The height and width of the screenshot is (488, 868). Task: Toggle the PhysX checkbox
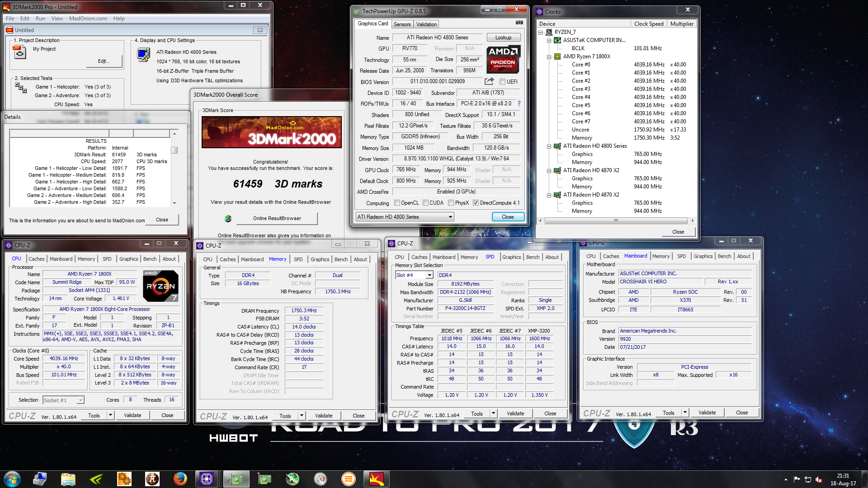point(451,203)
